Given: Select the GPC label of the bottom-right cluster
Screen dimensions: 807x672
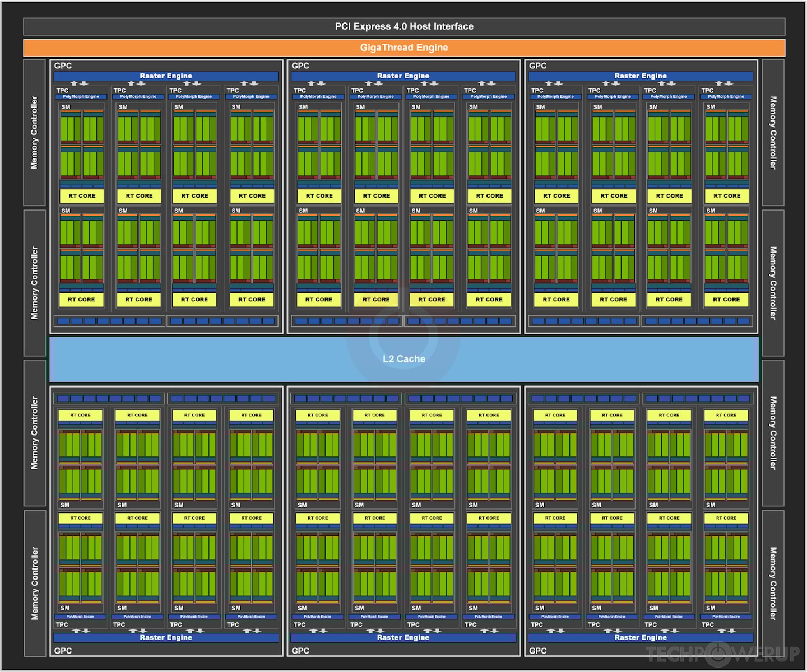Looking at the screenshot, I should [537, 651].
